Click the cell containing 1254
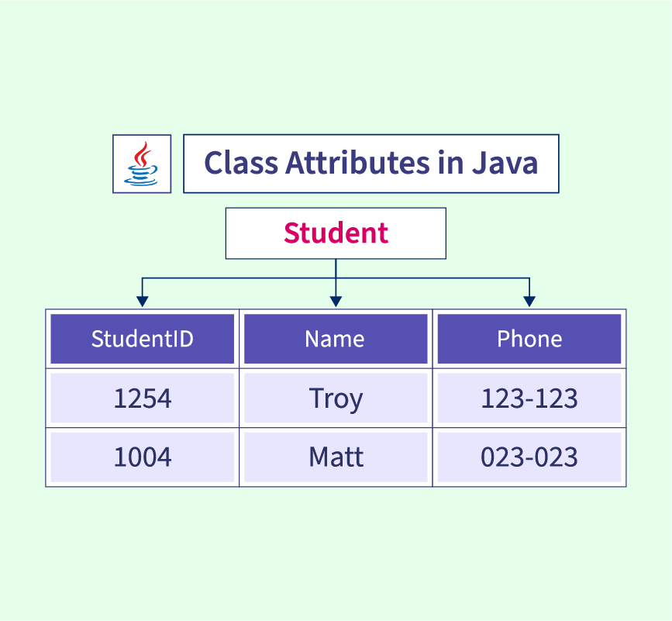The height and width of the screenshot is (621, 672). coord(143,398)
